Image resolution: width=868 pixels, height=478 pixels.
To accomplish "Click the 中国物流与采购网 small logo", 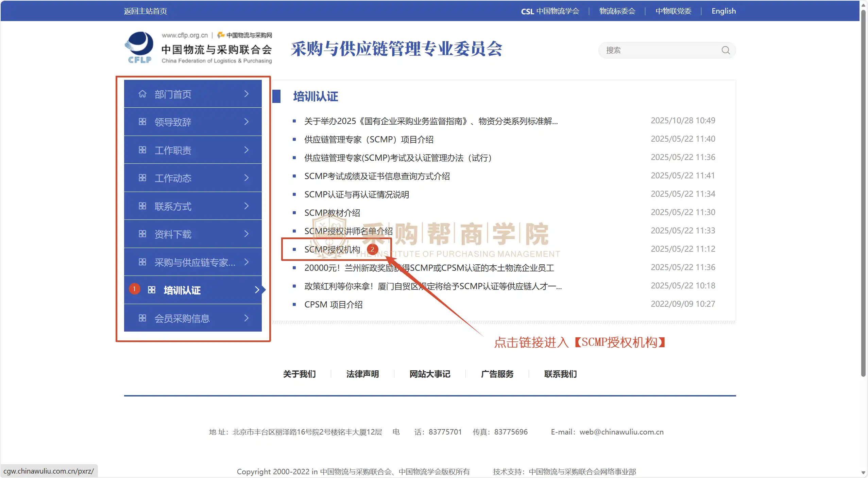I will pyautogui.click(x=244, y=35).
